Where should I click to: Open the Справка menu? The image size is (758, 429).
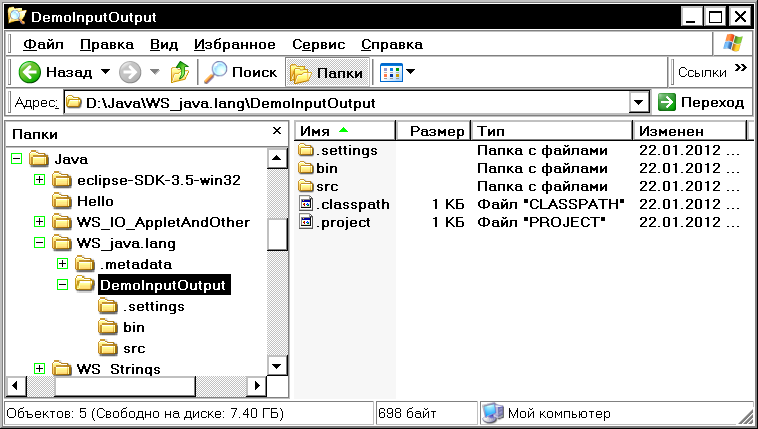(x=392, y=44)
